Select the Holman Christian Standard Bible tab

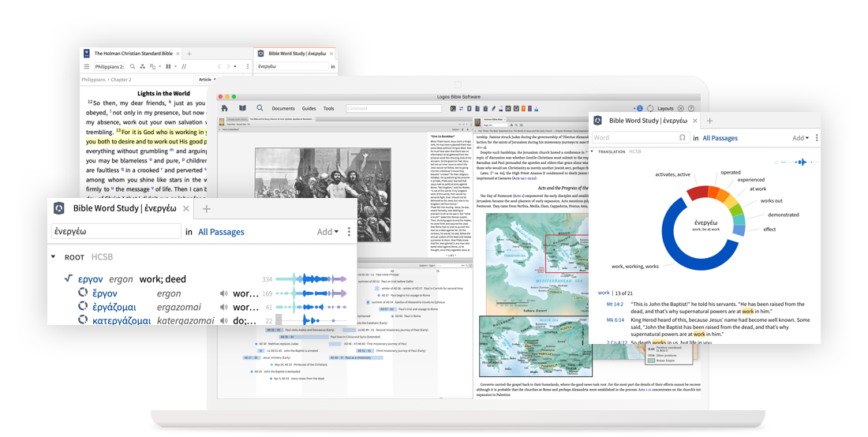pos(133,54)
